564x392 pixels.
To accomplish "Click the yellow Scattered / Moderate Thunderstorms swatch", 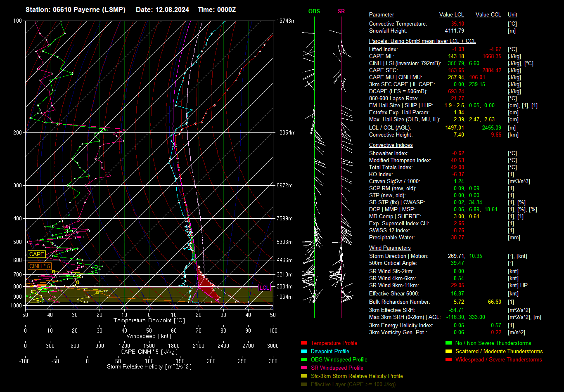I will pyautogui.click(x=448, y=352).
